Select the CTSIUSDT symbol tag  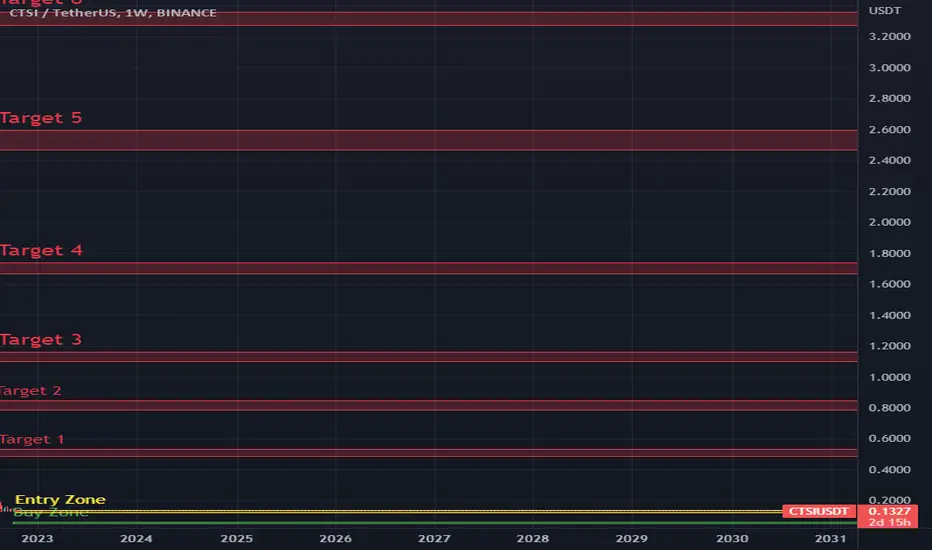coord(818,511)
